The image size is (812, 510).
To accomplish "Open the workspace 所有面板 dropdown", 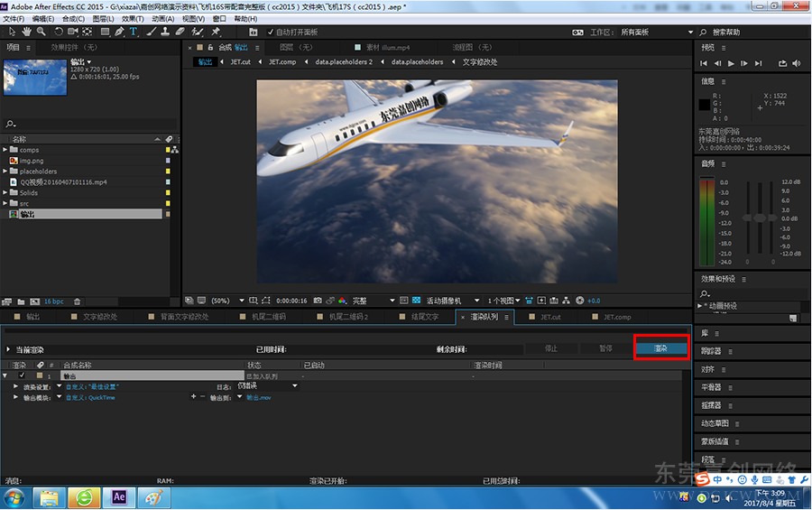I will pyautogui.click(x=657, y=32).
